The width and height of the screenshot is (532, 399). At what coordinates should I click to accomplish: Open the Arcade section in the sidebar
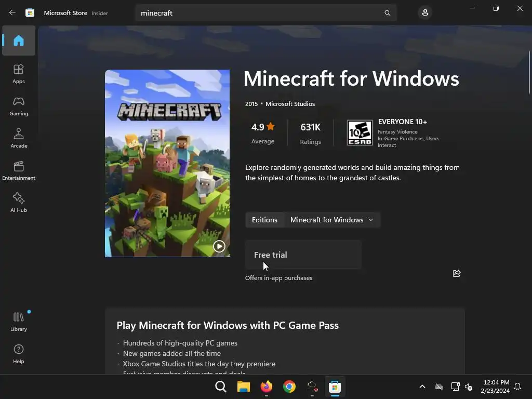19,138
